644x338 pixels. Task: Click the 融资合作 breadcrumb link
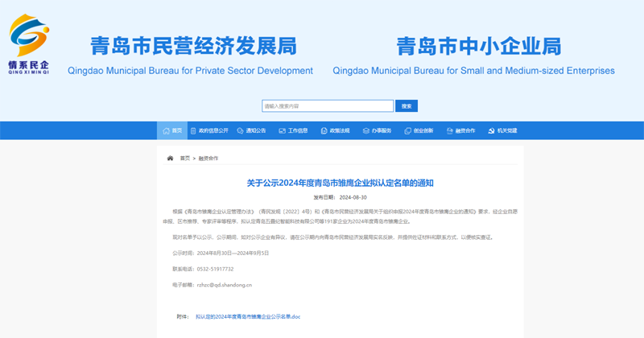point(208,158)
